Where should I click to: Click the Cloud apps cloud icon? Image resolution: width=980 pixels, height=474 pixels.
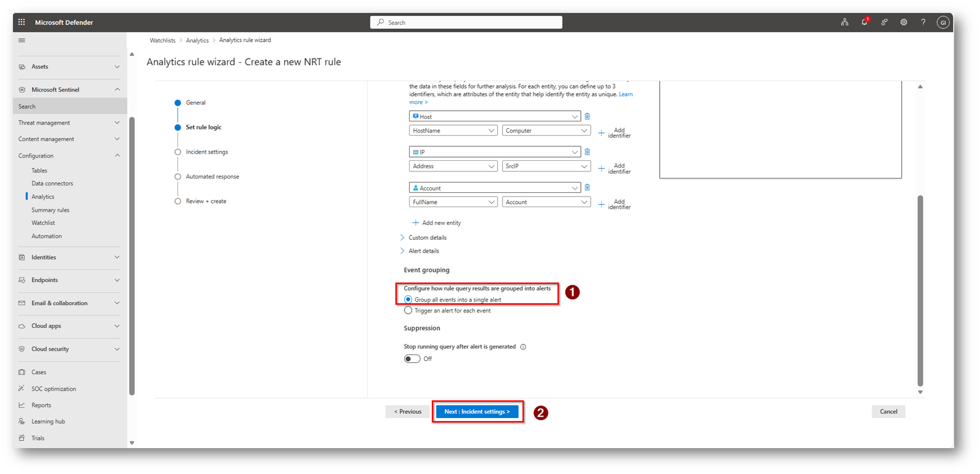pyautogui.click(x=22, y=326)
